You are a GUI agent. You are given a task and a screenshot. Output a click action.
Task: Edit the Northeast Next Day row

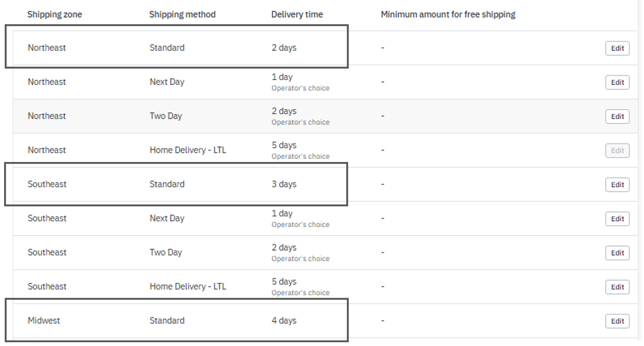coord(617,82)
